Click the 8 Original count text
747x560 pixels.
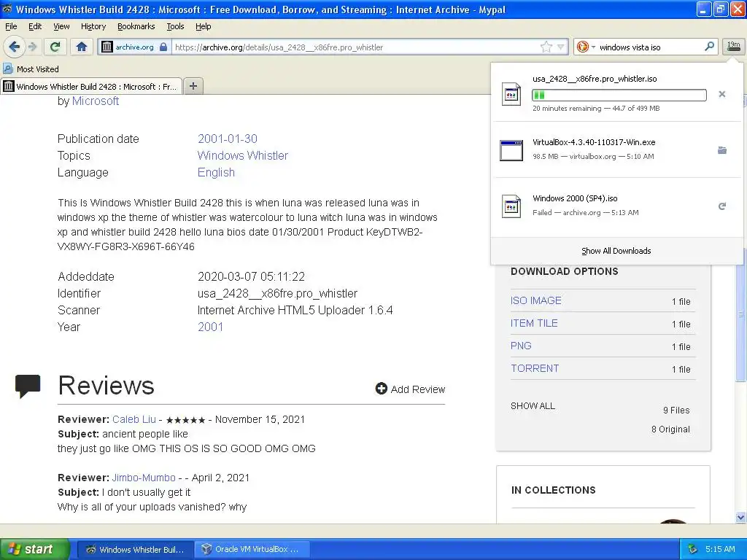point(670,429)
